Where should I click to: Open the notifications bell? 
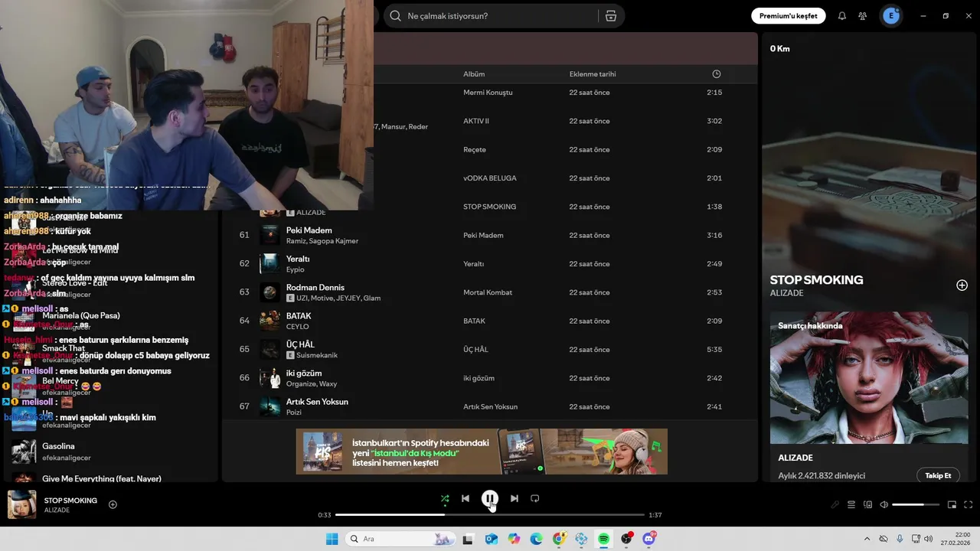(842, 16)
